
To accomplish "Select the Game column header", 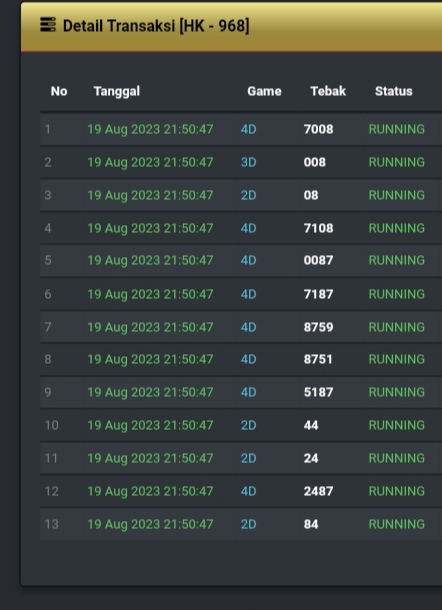I will (x=264, y=91).
